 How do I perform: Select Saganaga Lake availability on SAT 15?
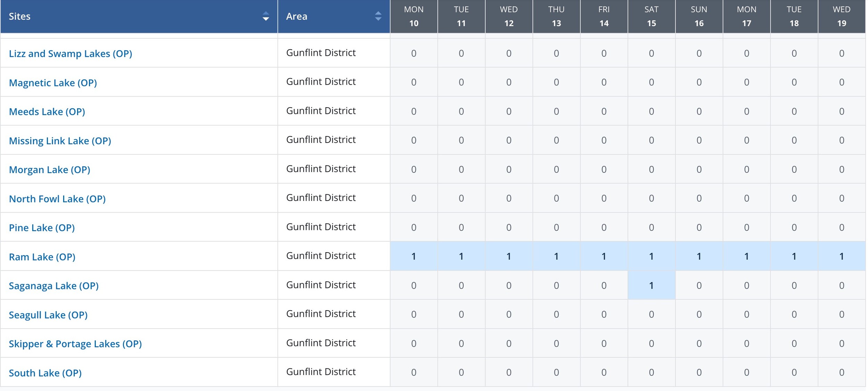tap(652, 285)
